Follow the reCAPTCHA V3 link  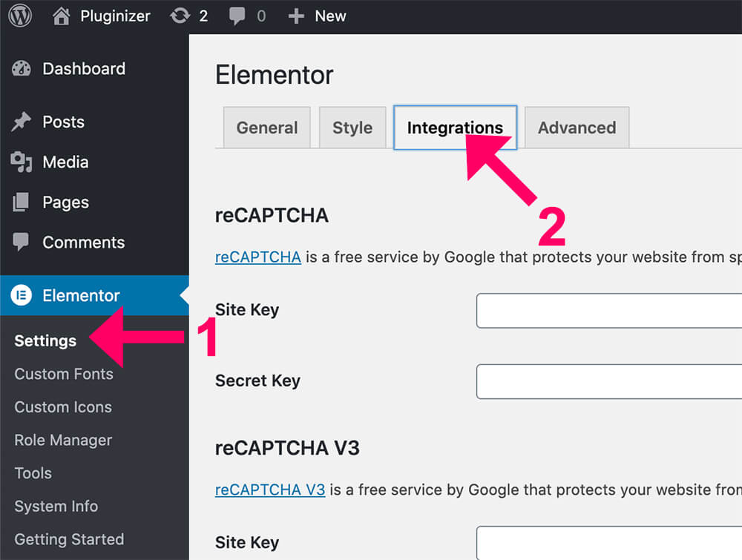coord(270,490)
